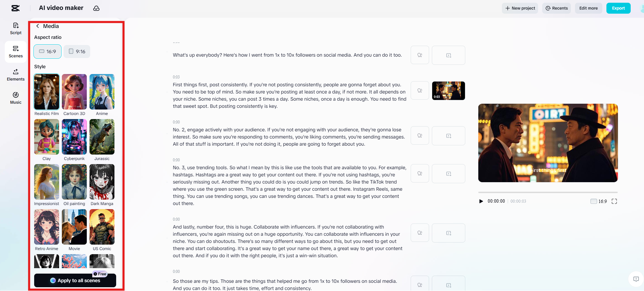Open the feedback icon at bottom right
Screen dimensions: 644x291
coord(636,279)
